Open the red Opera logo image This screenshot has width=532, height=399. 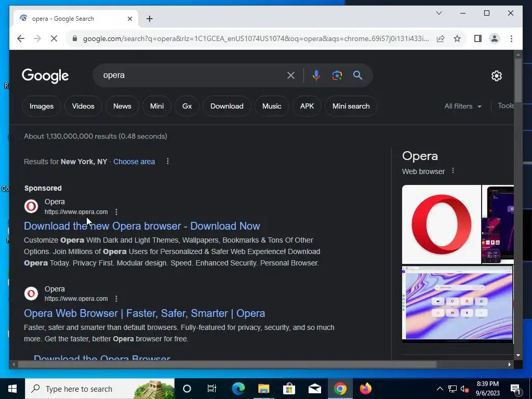click(x=442, y=224)
